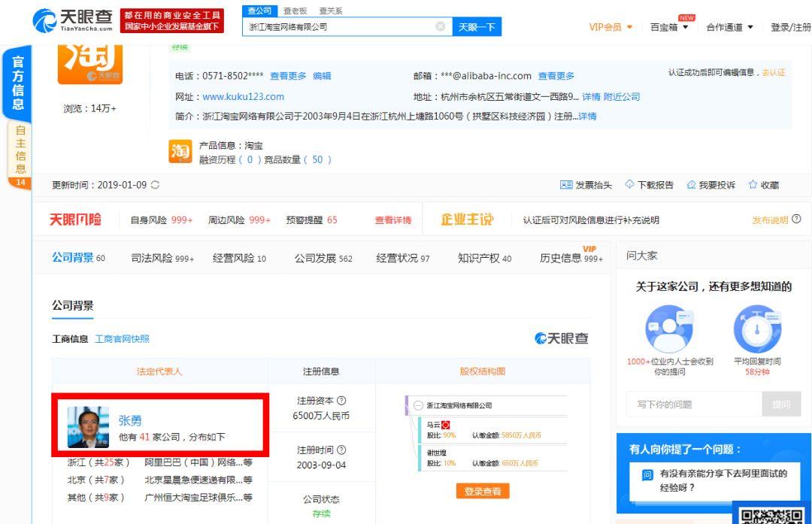Open the 登录/注册 link
The image size is (812, 524).
point(791,27)
